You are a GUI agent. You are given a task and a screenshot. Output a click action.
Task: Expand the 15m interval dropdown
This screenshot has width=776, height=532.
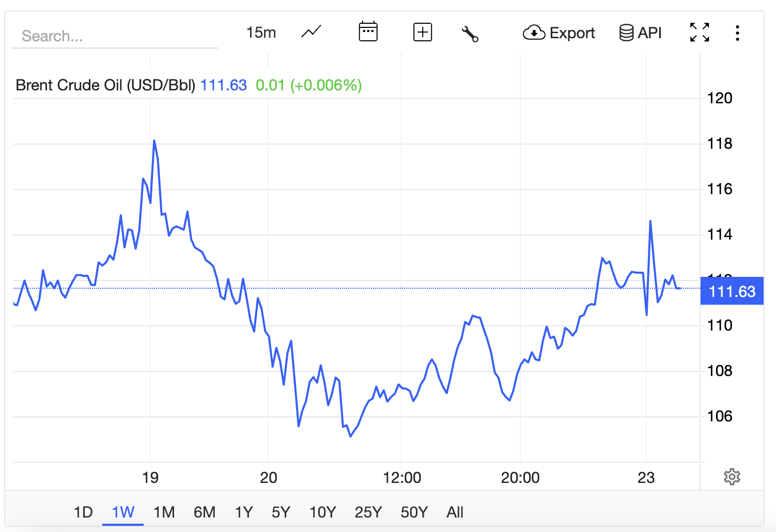pos(261,33)
